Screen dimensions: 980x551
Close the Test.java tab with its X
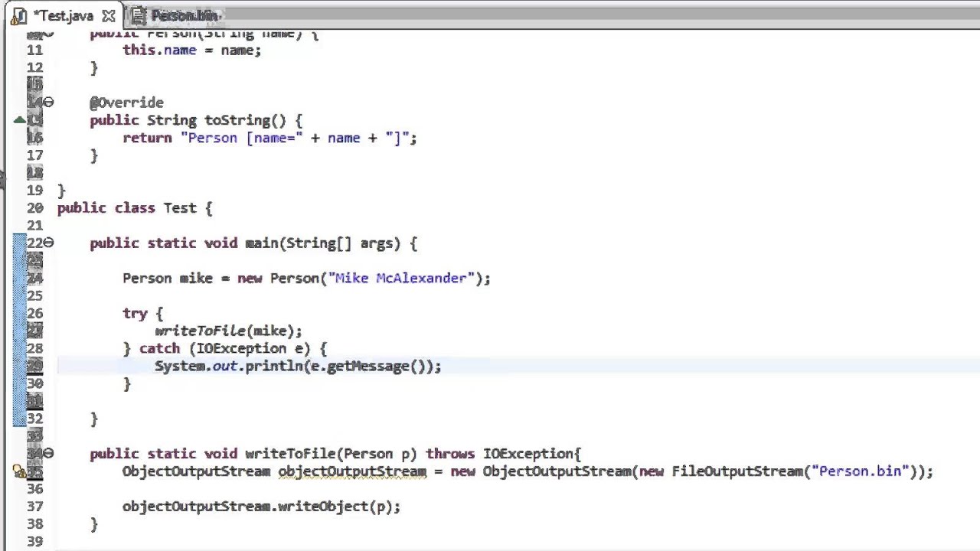pyautogui.click(x=109, y=15)
